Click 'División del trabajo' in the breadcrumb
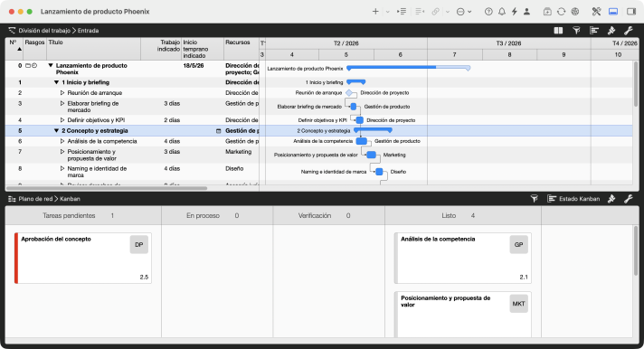Screen dimensions: 644x349 44,31
